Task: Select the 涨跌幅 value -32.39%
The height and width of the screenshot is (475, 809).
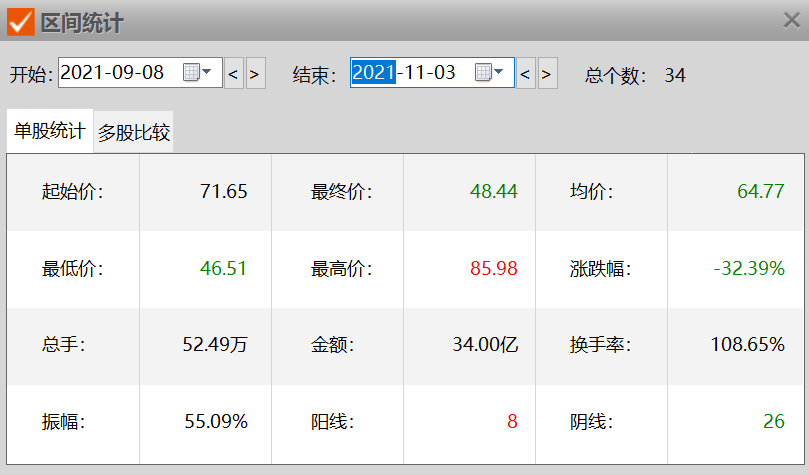Action: pos(749,268)
